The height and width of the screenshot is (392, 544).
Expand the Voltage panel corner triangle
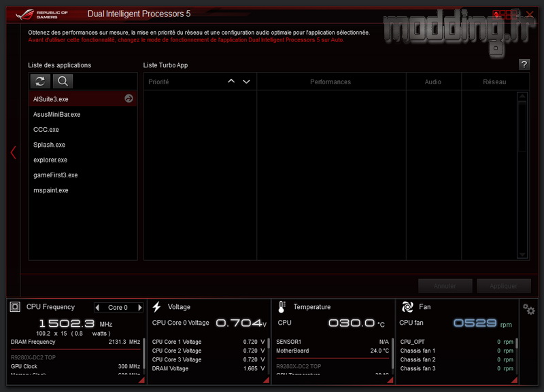pyautogui.click(x=266, y=380)
